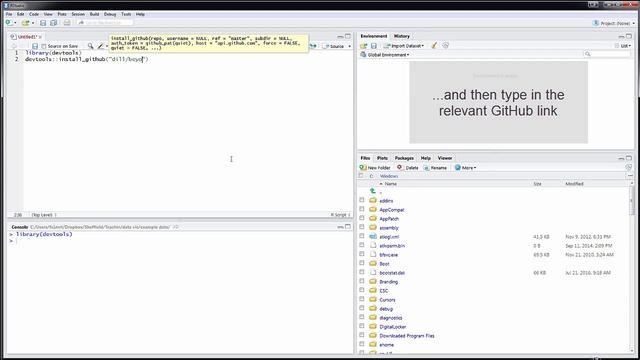This screenshot has width=640, height=360.
Task: Open the Source button dropdown arrow
Action: coord(349,46)
